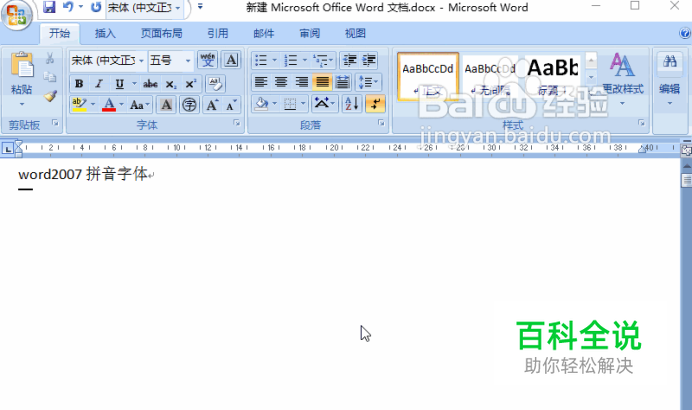This screenshot has width=692, height=410.
Task: Open the font color dropdown arrow
Action: [121, 105]
